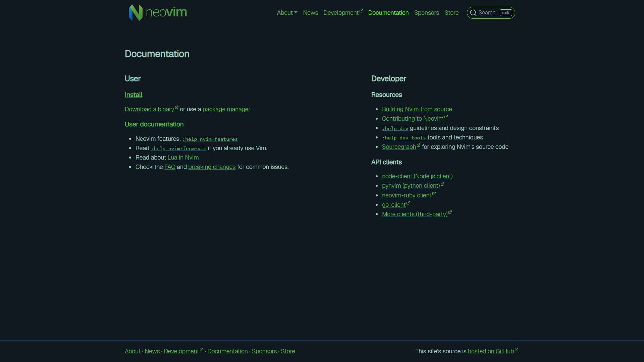
Task: Click Contributing to Neovim link
Action: [x=413, y=119]
